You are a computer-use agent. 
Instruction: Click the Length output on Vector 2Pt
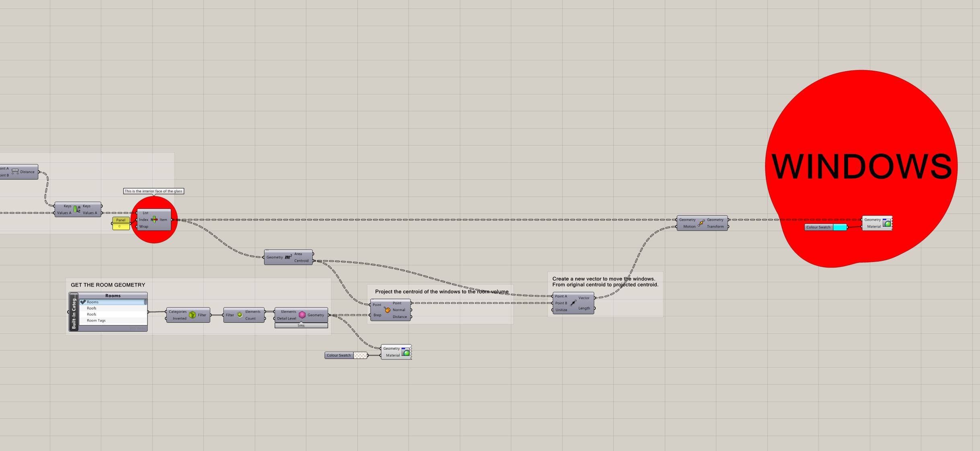coord(584,308)
